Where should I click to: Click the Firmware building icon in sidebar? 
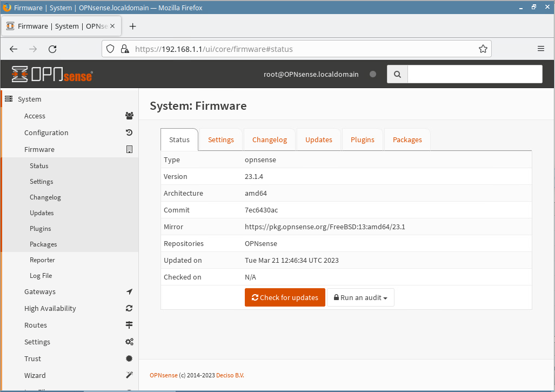tap(129, 149)
